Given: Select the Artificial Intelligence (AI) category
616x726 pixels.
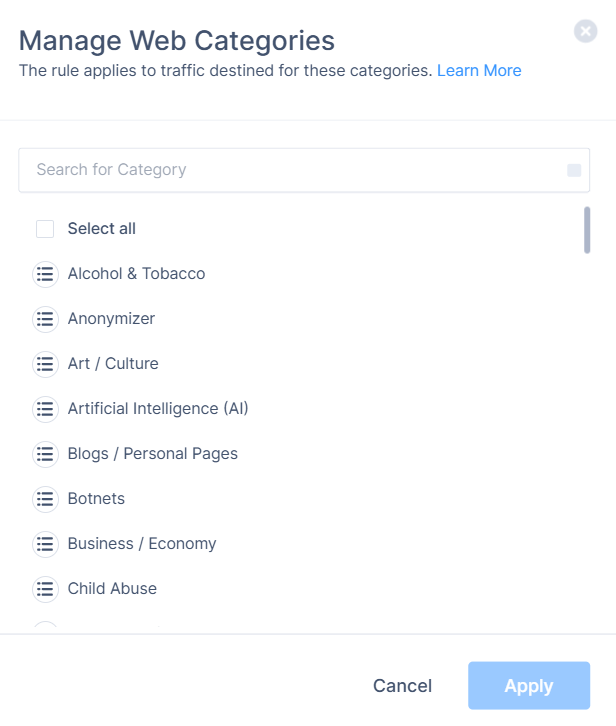Looking at the screenshot, I should click(x=158, y=409).
